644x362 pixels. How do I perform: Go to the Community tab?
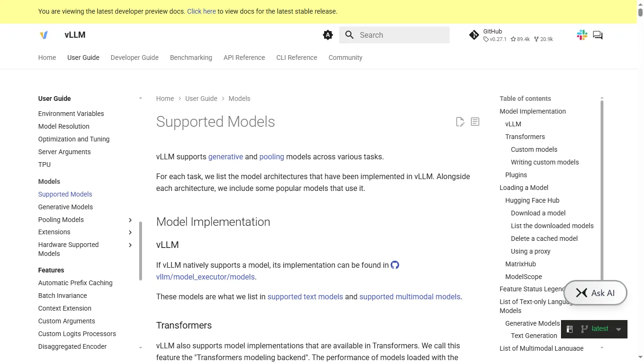pos(345,58)
